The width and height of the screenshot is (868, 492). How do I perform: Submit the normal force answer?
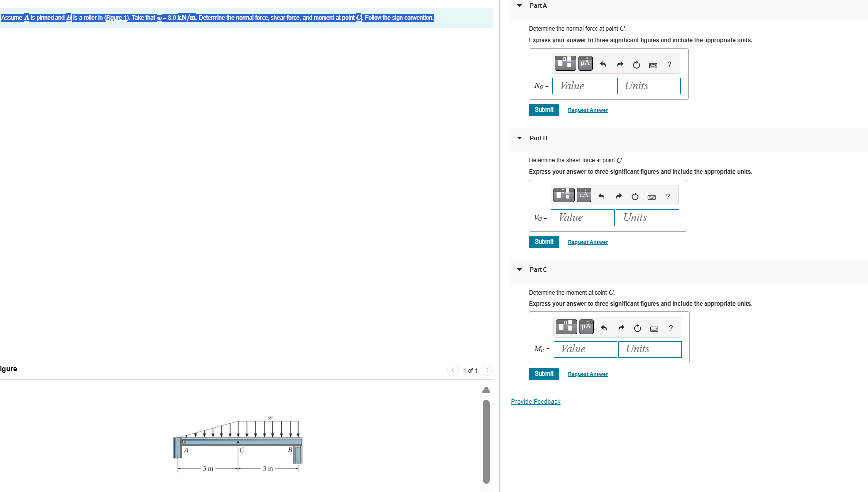pyautogui.click(x=543, y=110)
